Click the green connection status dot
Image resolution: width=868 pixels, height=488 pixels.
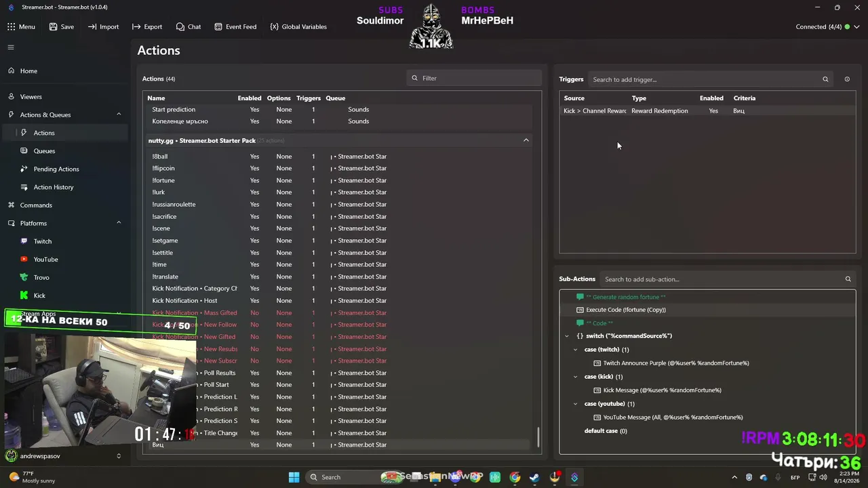pos(848,27)
